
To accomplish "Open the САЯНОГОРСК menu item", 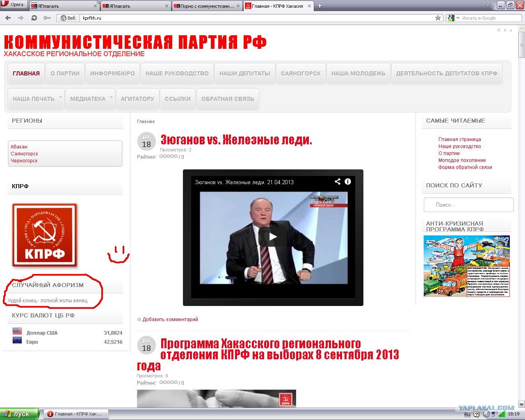I will click(301, 73).
